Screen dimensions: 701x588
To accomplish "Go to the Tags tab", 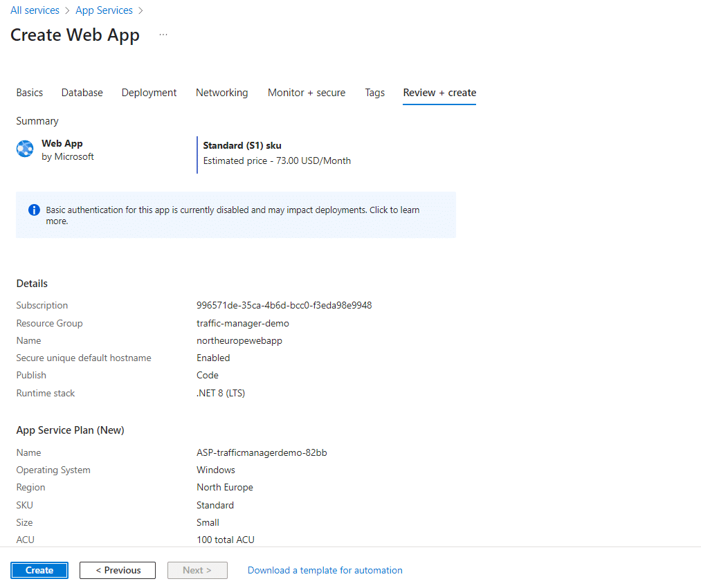I will pyautogui.click(x=374, y=93).
